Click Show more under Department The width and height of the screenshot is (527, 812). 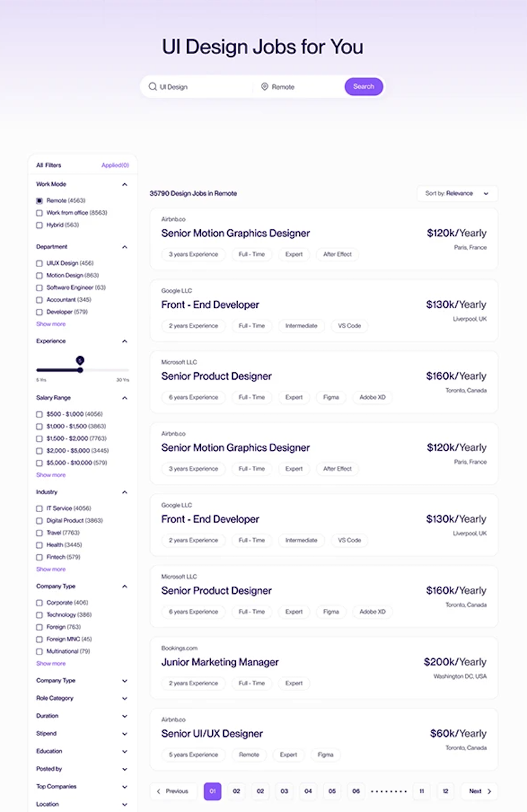click(x=51, y=324)
